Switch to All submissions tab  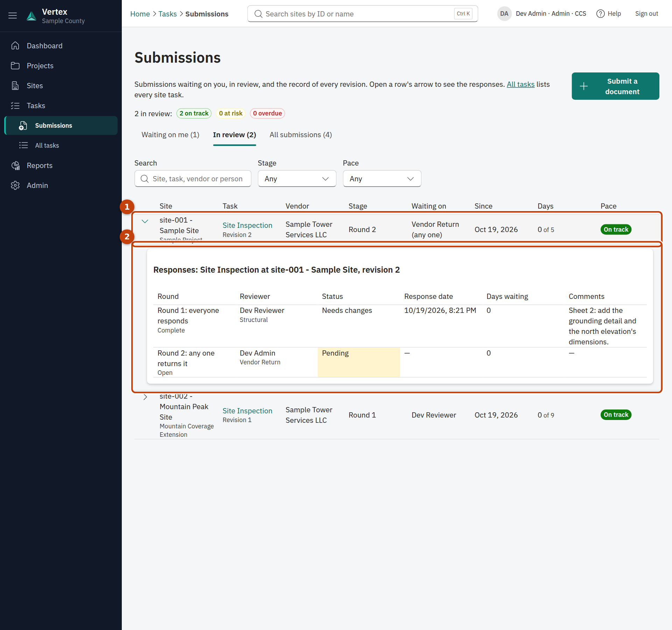point(301,135)
